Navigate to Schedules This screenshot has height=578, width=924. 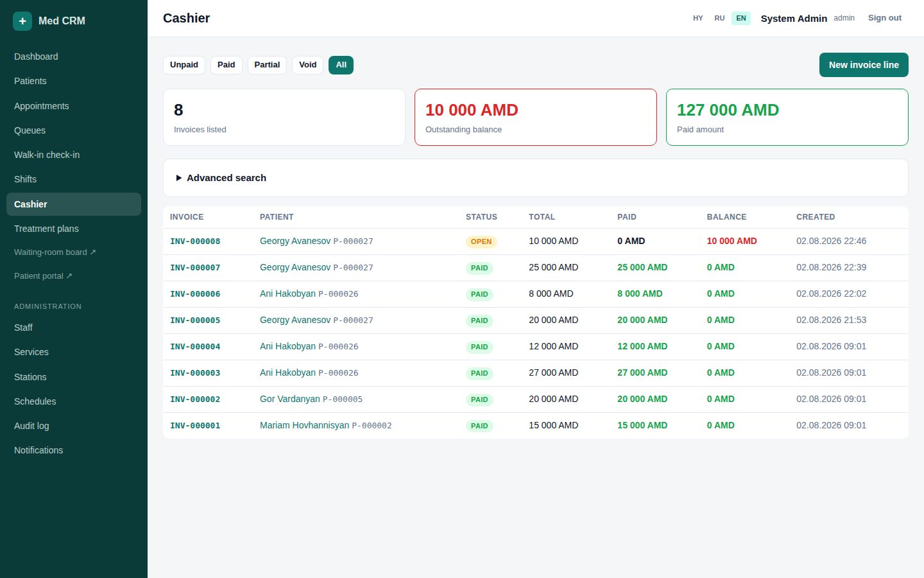(74, 401)
